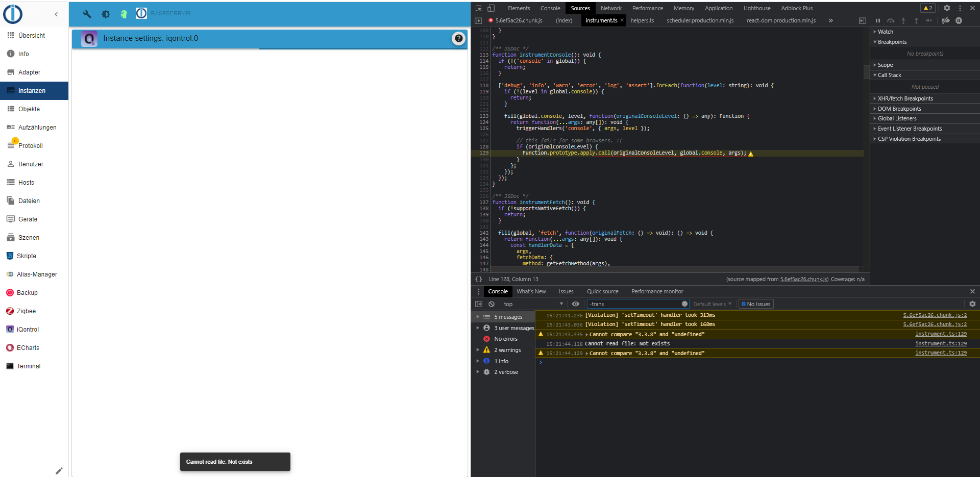This screenshot has height=477, width=980.
Task: Open the top context selector dropdown
Action: pyautogui.click(x=533, y=304)
